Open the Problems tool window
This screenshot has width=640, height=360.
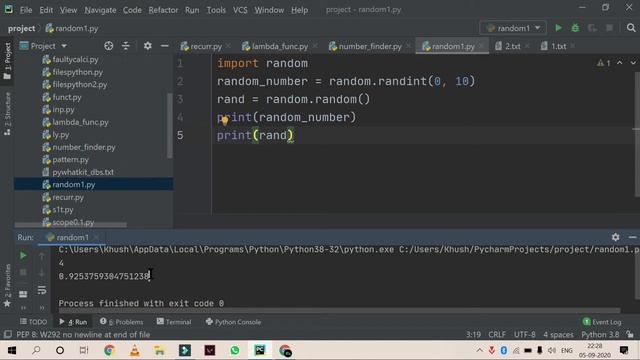[x=122, y=322]
